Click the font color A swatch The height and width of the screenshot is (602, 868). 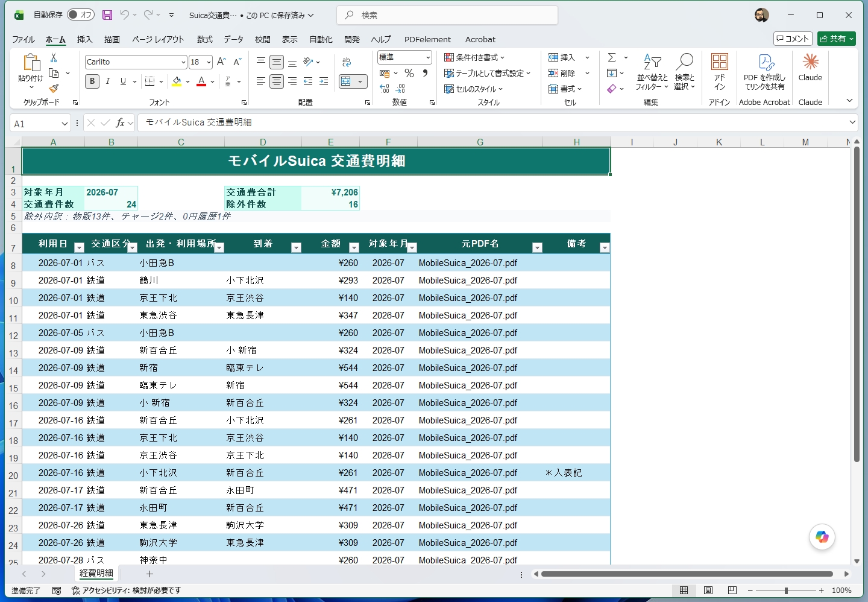pyautogui.click(x=201, y=81)
